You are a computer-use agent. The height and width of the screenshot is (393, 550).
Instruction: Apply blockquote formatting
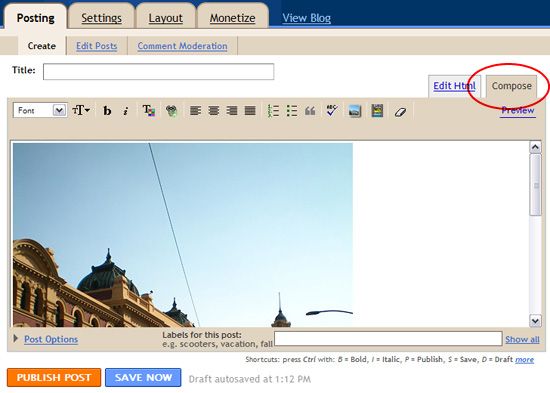(310, 111)
